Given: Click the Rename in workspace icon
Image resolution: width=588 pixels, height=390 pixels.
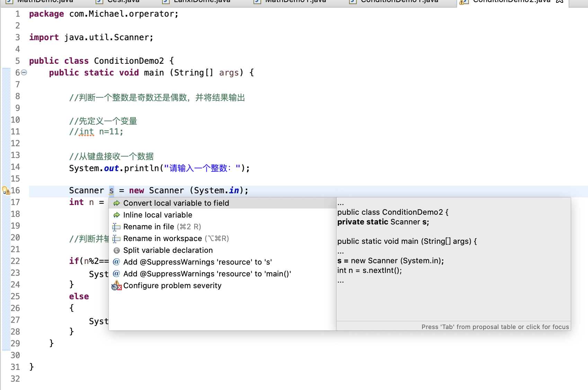Looking at the screenshot, I should pyautogui.click(x=116, y=239).
